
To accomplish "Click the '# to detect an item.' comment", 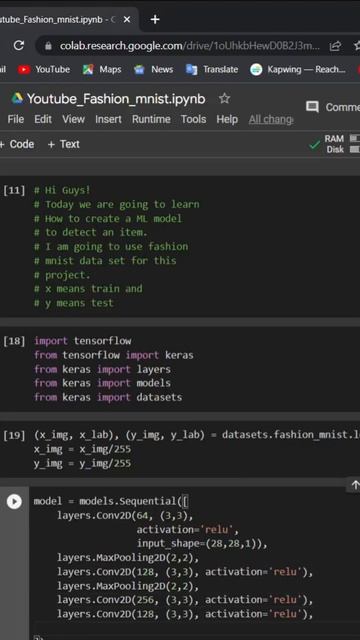I will 91,232.
